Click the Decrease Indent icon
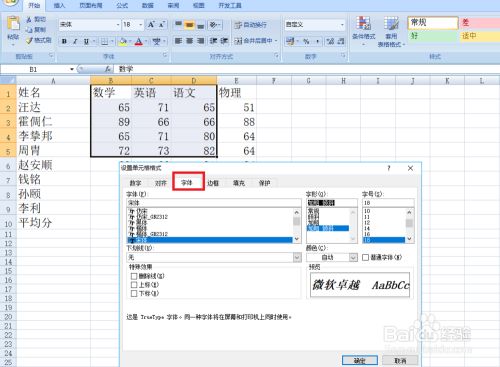 (213, 41)
